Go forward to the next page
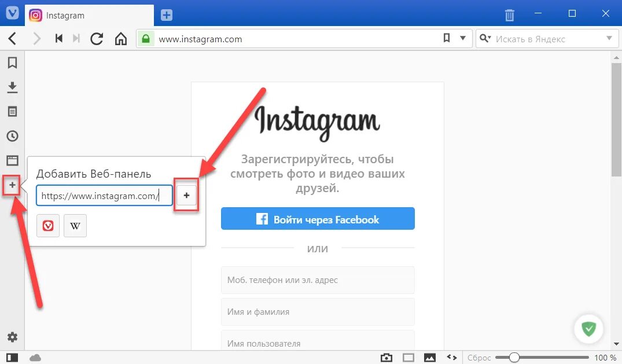This screenshot has height=364, width=622. (x=36, y=39)
